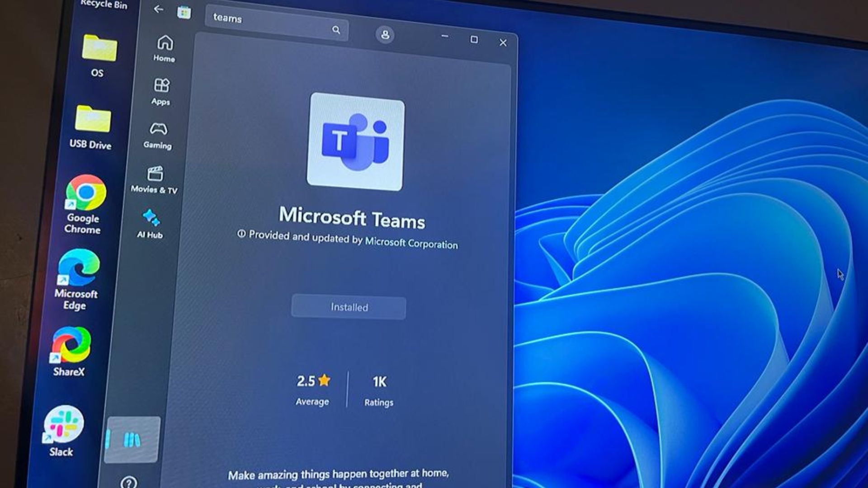868x488 pixels.
Task: Click the search input field
Action: [276, 19]
